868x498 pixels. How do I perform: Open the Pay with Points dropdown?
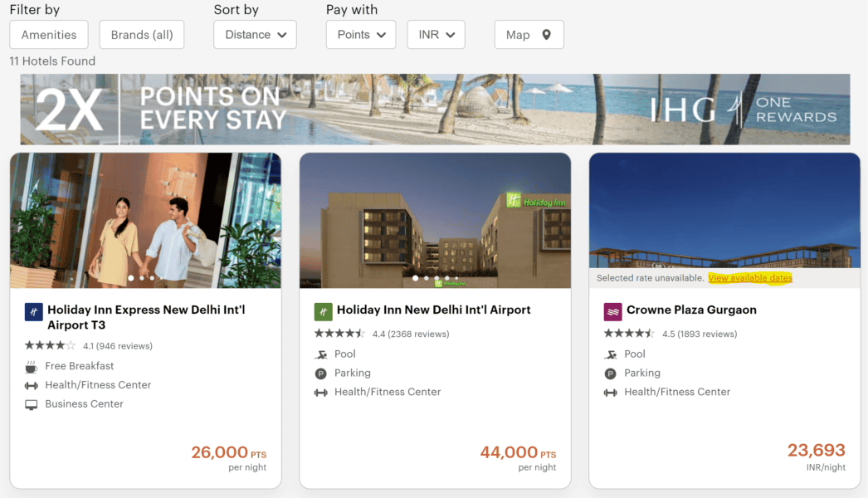coord(360,34)
